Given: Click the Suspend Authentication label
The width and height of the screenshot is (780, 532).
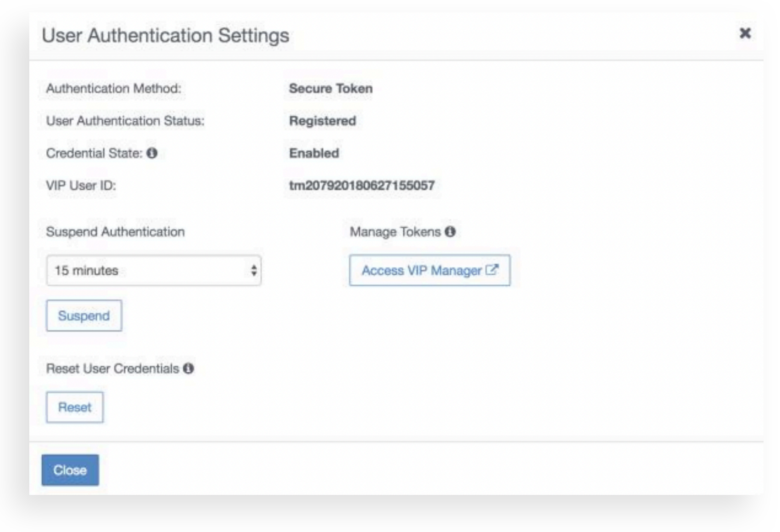Looking at the screenshot, I should click(x=115, y=232).
